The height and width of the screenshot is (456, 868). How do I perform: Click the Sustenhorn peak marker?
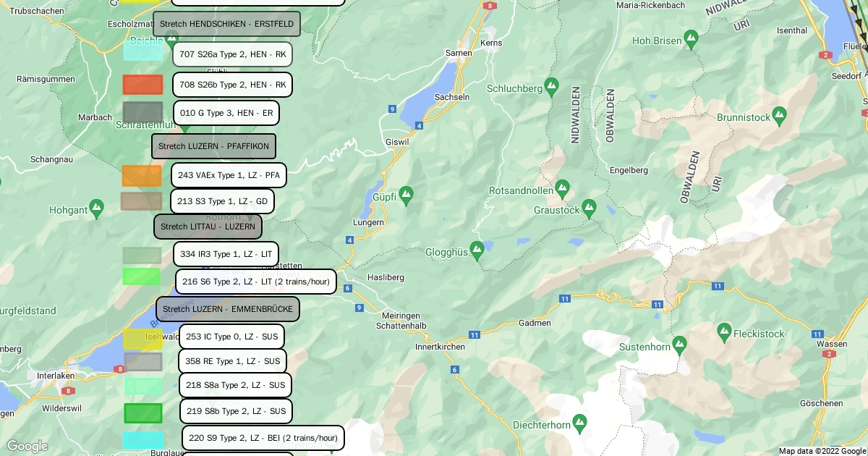[679, 344]
